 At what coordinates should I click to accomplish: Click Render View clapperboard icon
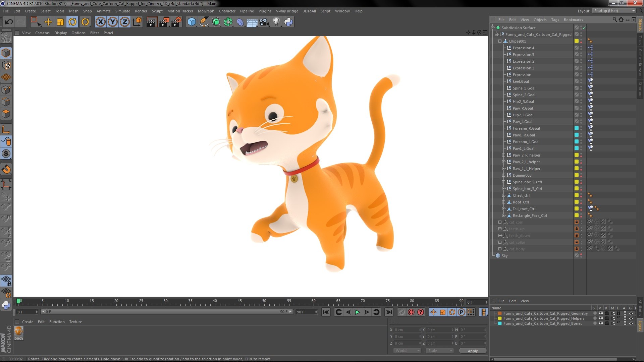coord(152,22)
